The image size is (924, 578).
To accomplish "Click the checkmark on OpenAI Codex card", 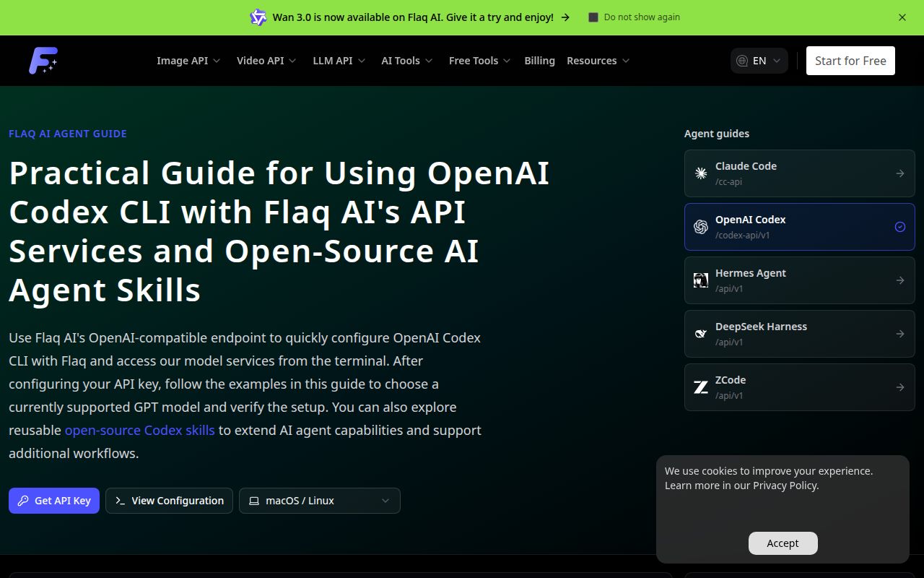I will [x=900, y=227].
